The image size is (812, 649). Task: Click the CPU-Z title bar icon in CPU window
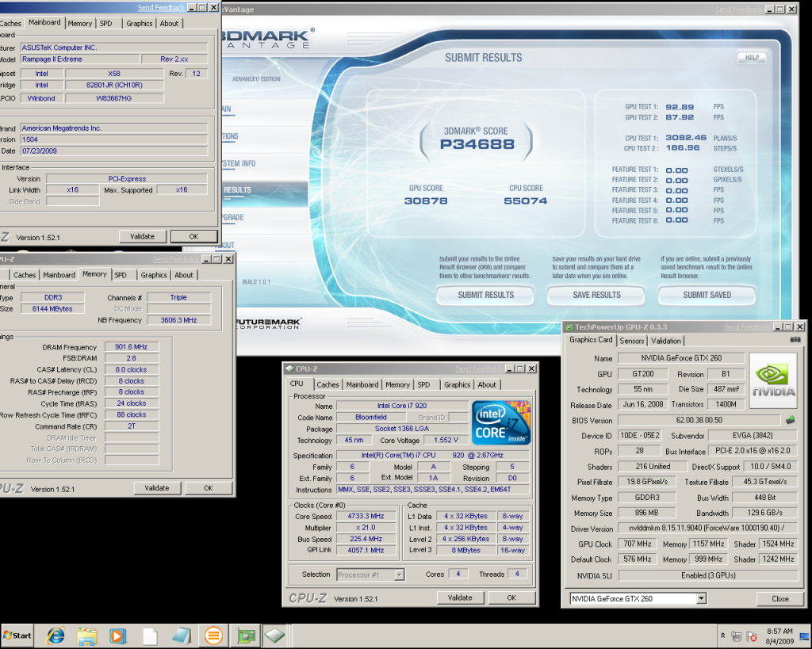click(289, 368)
